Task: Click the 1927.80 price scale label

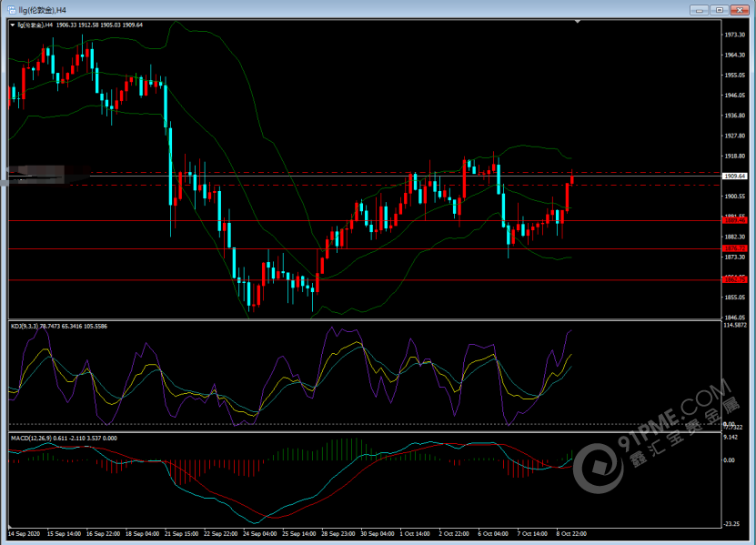Action: (735, 136)
